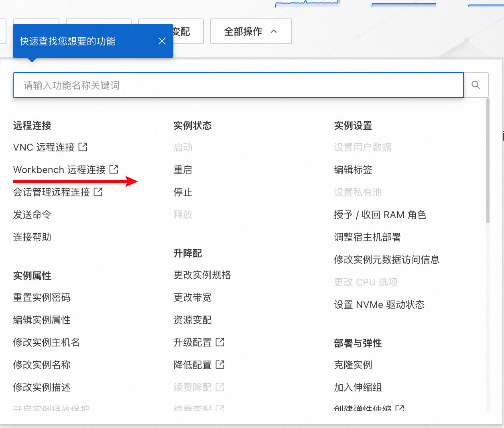Choose 发送命令 from remote connection list
Image resolution: width=504 pixels, height=428 pixels.
(x=32, y=215)
